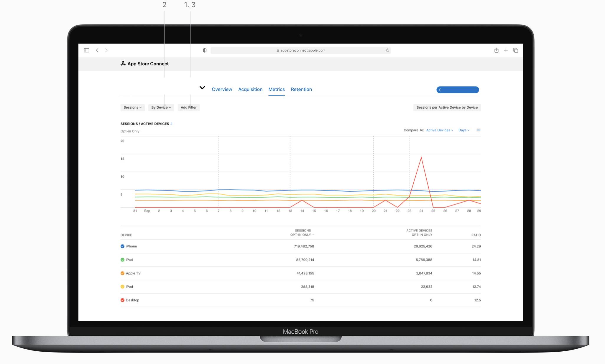The width and height of the screenshot is (605, 364).
Task: Reload the page with the refresh icon
Action: (x=387, y=50)
